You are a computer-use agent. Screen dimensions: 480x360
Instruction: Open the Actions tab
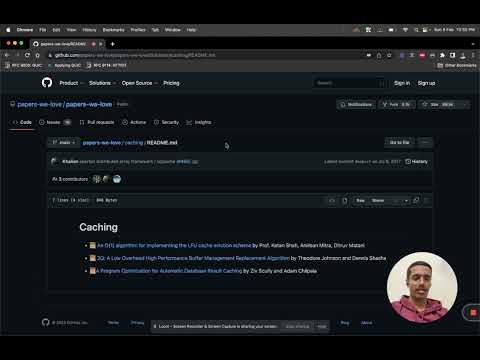(x=134, y=122)
